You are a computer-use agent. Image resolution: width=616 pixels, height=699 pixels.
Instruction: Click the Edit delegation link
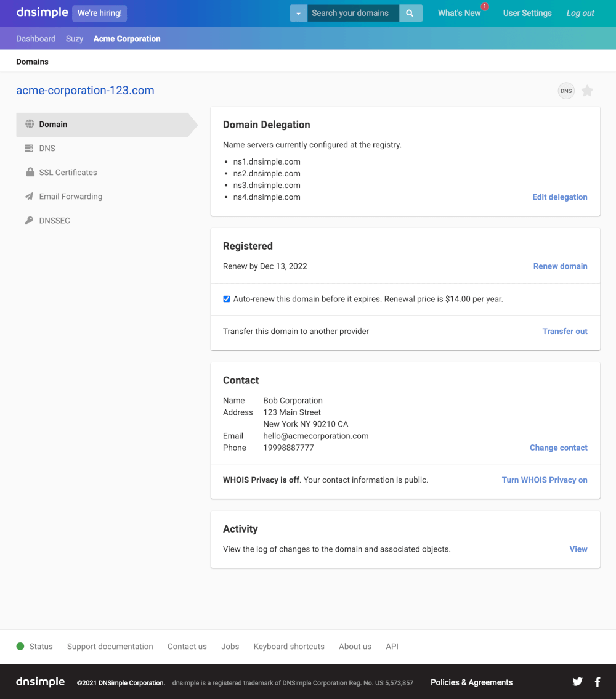559,197
